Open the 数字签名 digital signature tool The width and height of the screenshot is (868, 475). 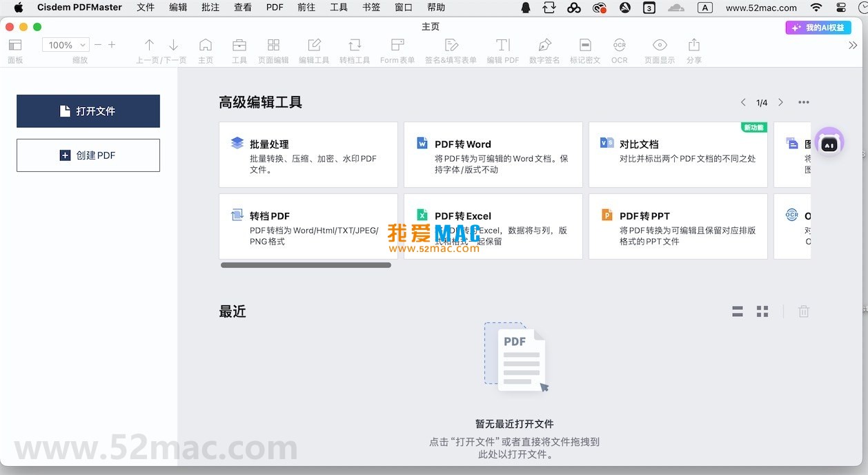coord(544,45)
